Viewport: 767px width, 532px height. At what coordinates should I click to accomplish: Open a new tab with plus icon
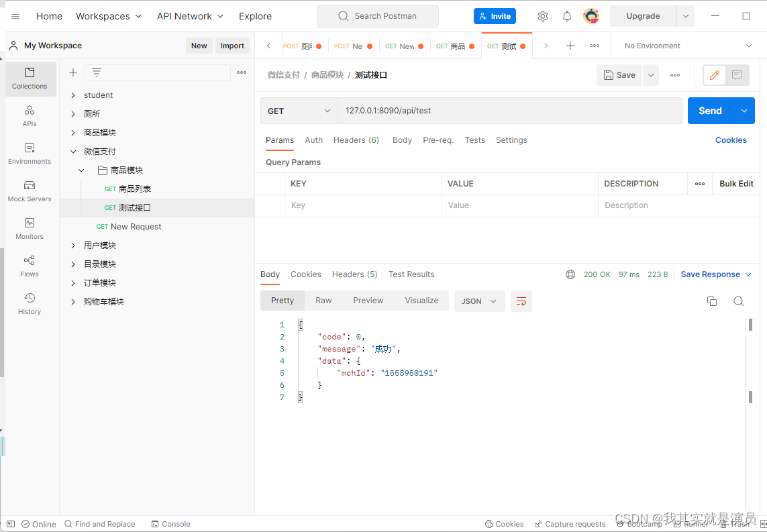570,46
